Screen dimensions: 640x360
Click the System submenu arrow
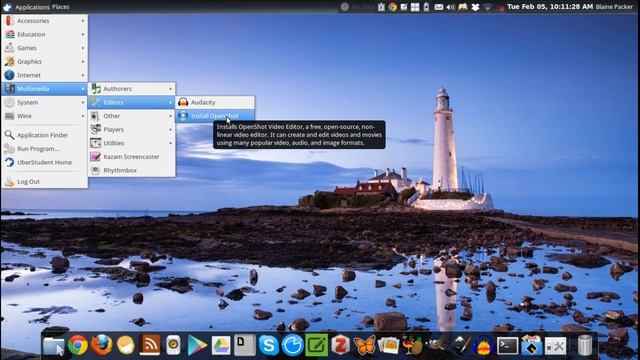83,102
